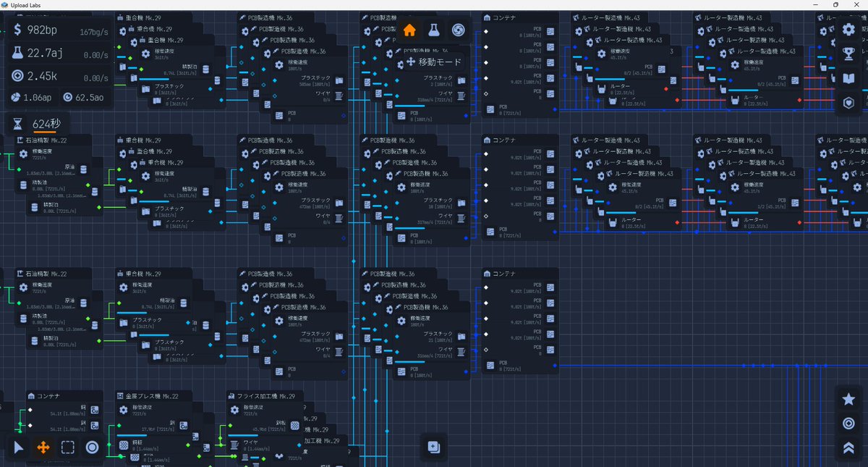
Task: Click the flask icon beside 22.7aj
Action: tap(18, 53)
